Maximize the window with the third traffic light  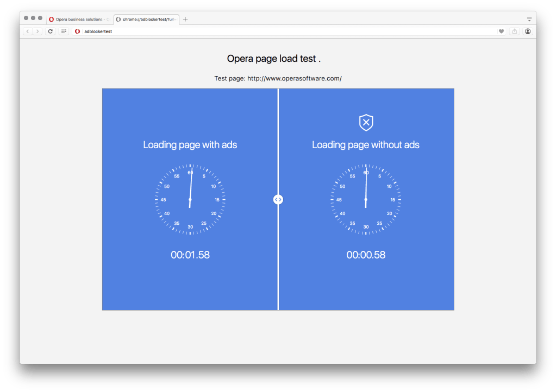point(40,18)
